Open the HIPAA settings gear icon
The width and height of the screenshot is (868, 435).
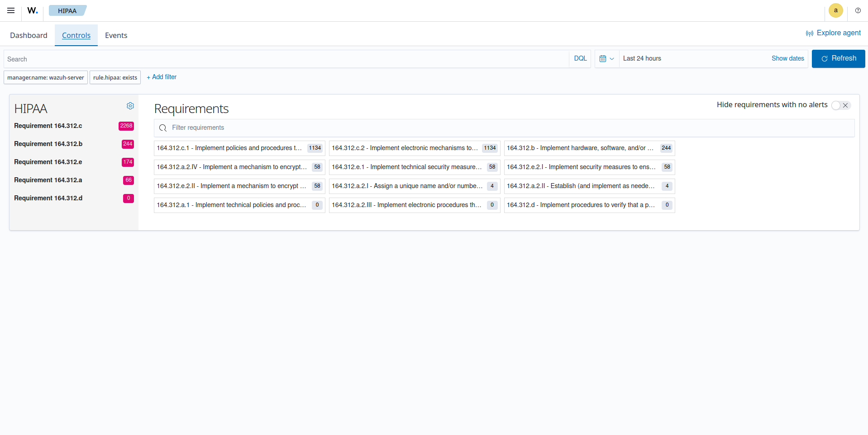pyautogui.click(x=130, y=106)
